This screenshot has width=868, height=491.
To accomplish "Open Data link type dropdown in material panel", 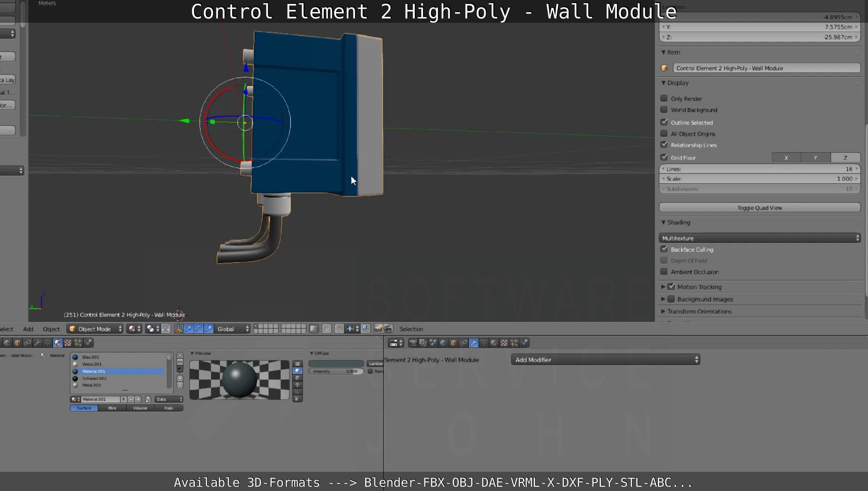I will pyautogui.click(x=169, y=399).
